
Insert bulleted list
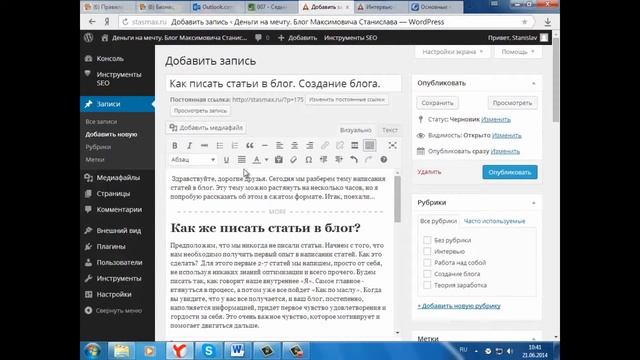click(220, 146)
